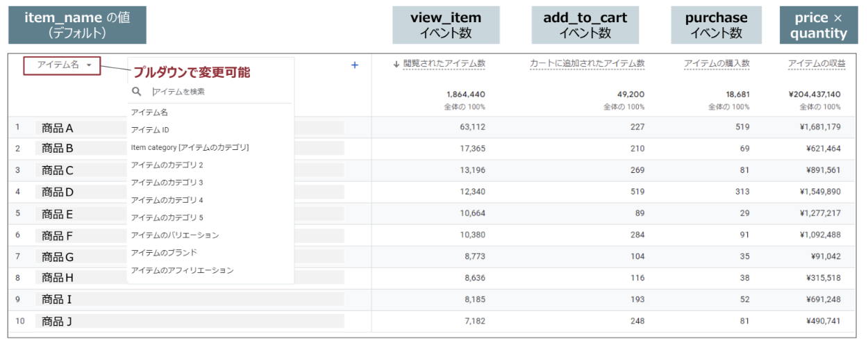The width and height of the screenshot is (868, 350).
Task: Click the magnifier icon in search box
Action: point(137,91)
